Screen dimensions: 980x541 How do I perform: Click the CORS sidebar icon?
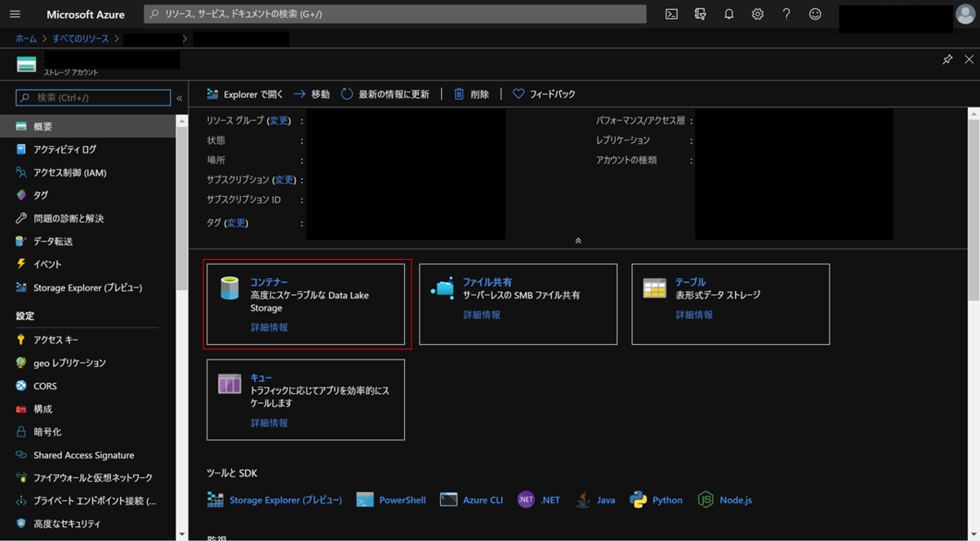coord(21,386)
